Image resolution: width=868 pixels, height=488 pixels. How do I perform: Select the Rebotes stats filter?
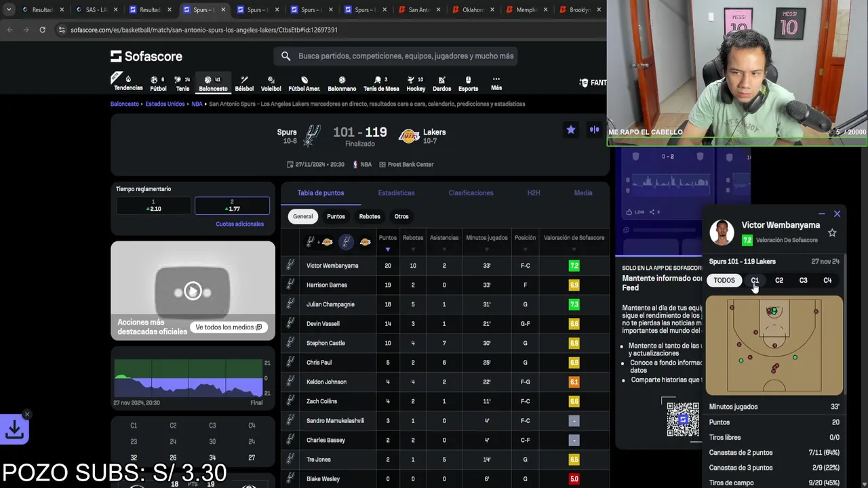[x=370, y=216]
